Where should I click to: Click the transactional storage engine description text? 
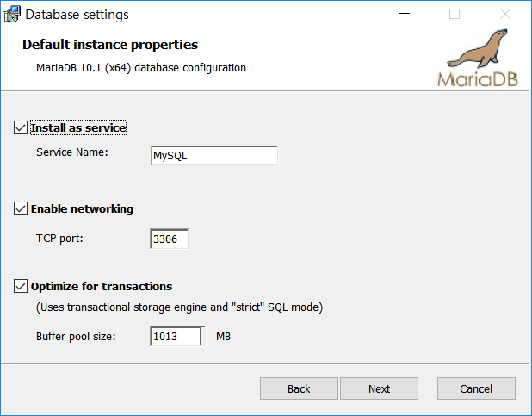click(x=179, y=307)
